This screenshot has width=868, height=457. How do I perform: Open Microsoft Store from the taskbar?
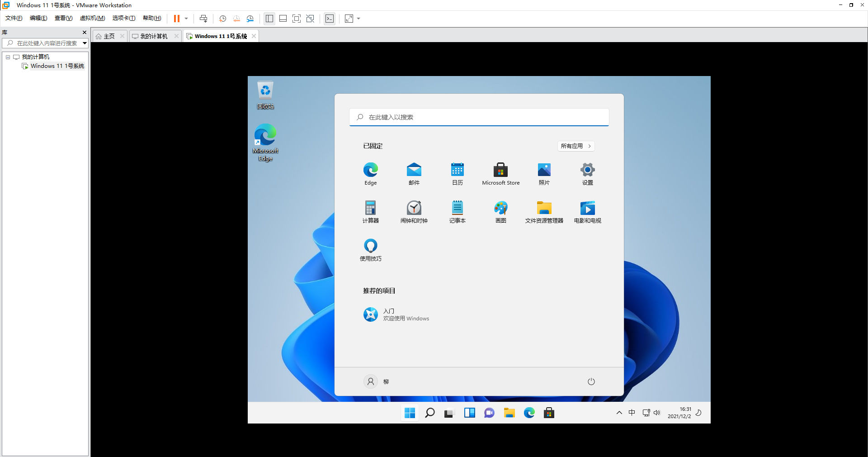pos(549,413)
